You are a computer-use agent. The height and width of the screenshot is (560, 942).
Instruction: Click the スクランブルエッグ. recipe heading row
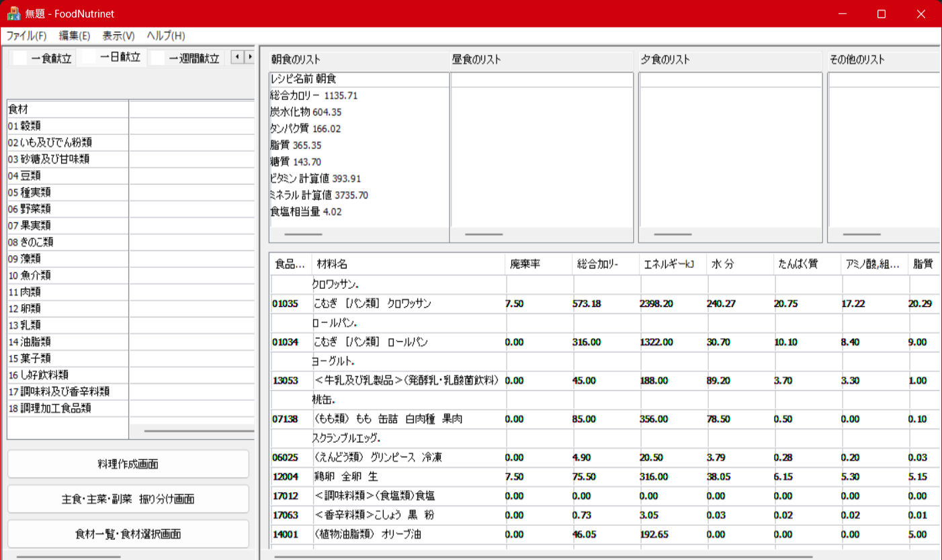[605, 438]
